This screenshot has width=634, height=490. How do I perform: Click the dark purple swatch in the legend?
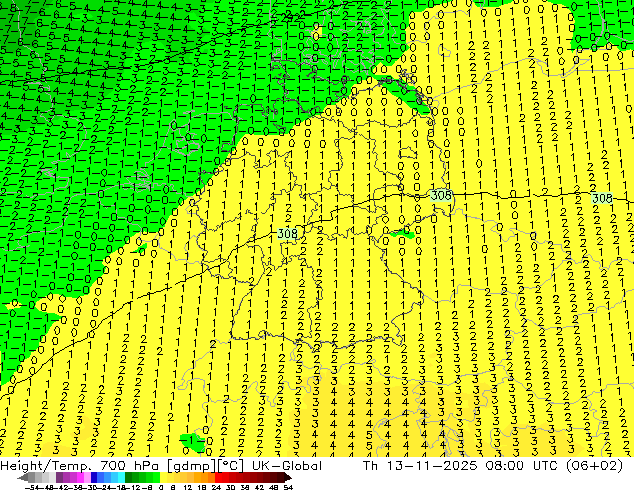(x=59, y=477)
